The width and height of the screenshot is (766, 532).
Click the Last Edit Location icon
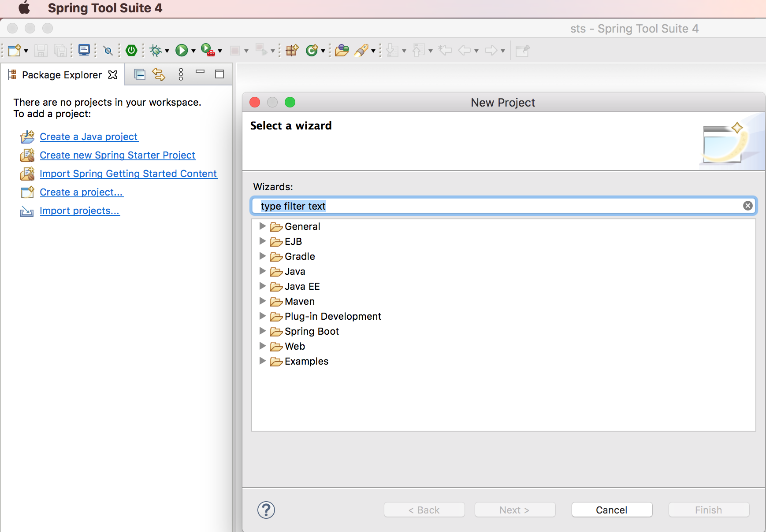pos(445,50)
